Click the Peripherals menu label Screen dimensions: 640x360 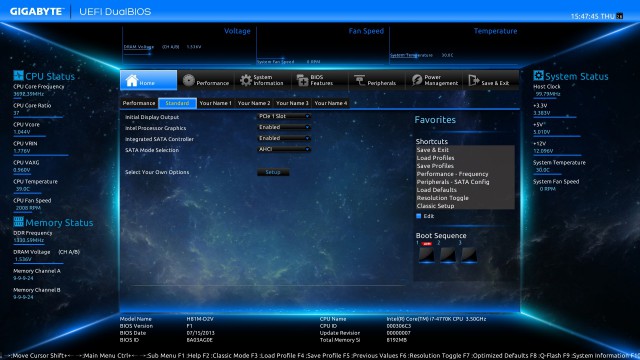coord(382,83)
